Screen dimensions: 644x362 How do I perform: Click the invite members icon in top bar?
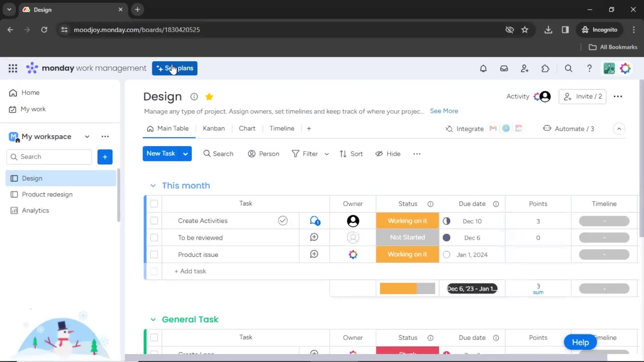pyautogui.click(x=525, y=68)
